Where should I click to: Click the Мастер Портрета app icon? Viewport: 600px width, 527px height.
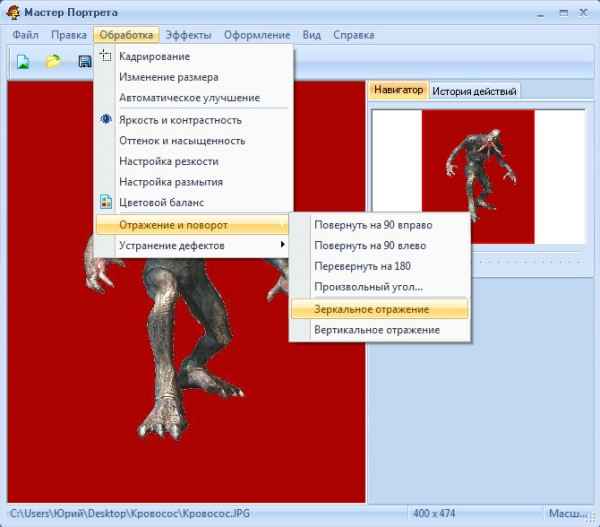tap(12, 12)
